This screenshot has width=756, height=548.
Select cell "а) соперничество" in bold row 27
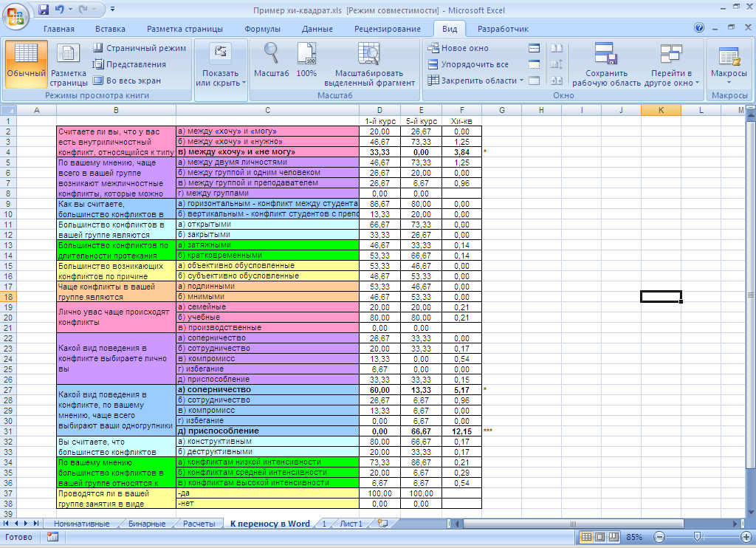click(x=267, y=390)
